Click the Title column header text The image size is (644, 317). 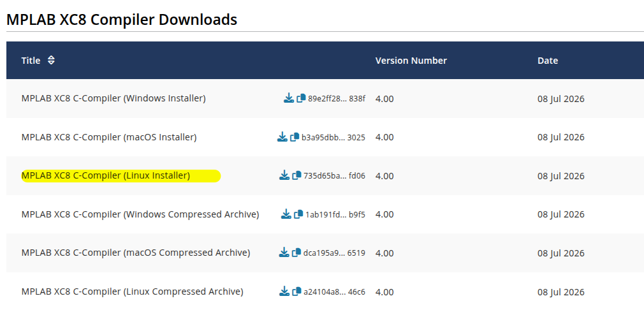[x=31, y=61]
